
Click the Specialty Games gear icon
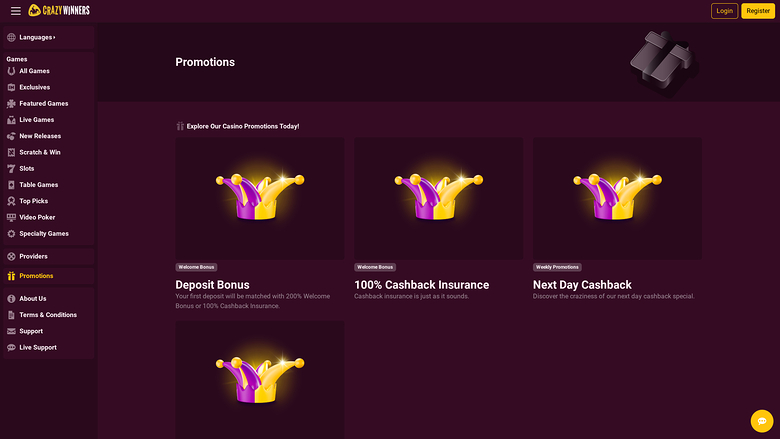pyautogui.click(x=11, y=234)
